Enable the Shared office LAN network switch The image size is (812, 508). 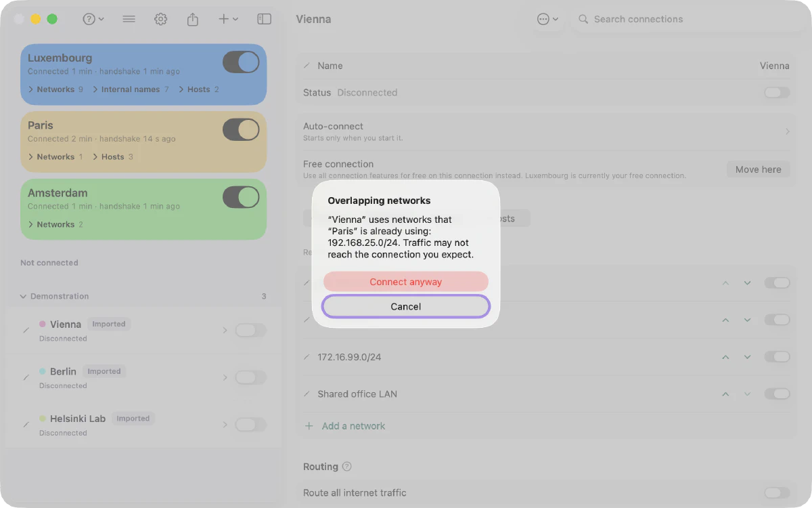pyautogui.click(x=777, y=394)
